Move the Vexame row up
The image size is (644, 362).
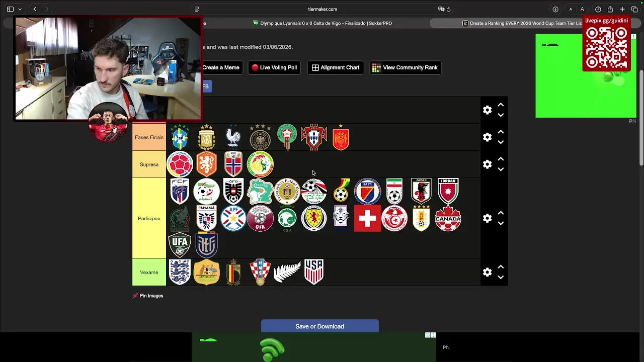tap(501, 266)
